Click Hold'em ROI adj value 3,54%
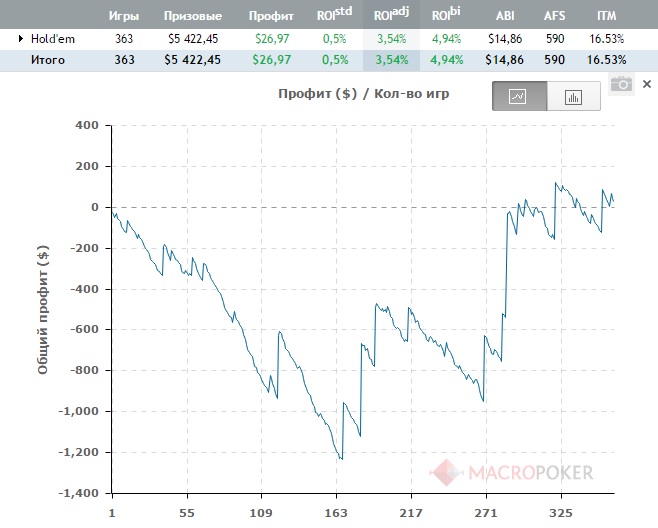The height and width of the screenshot is (528, 658). click(x=391, y=39)
